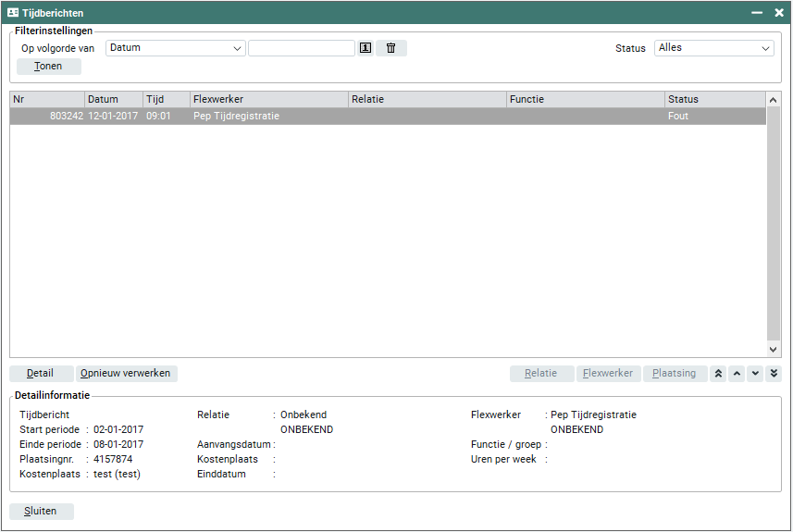Go to next record with down arrow

click(x=755, y=374)
